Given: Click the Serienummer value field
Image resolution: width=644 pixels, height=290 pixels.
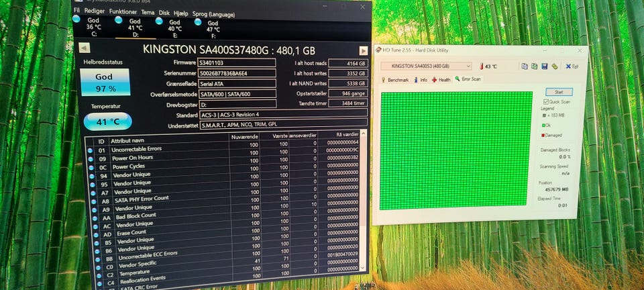Looking at the screenshot, I should point(237,73).
